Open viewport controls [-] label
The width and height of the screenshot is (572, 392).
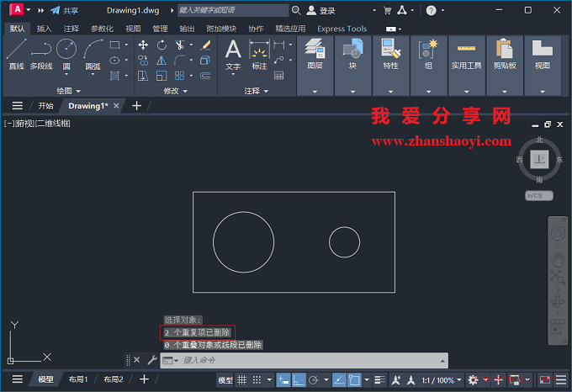9,124
